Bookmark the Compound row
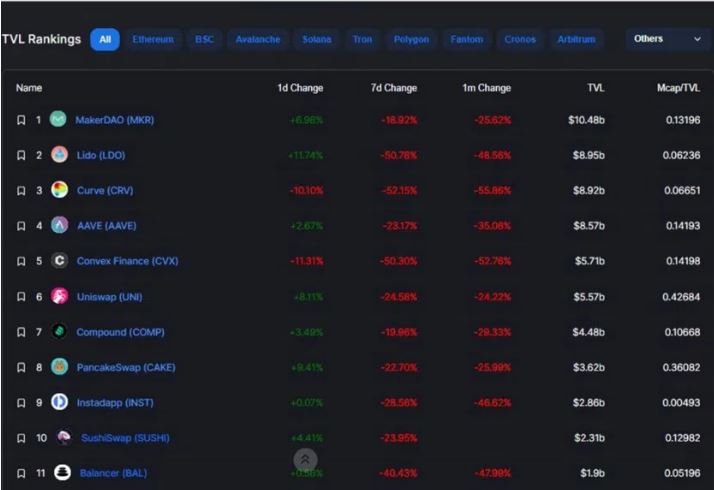 [x=21, y=332]
